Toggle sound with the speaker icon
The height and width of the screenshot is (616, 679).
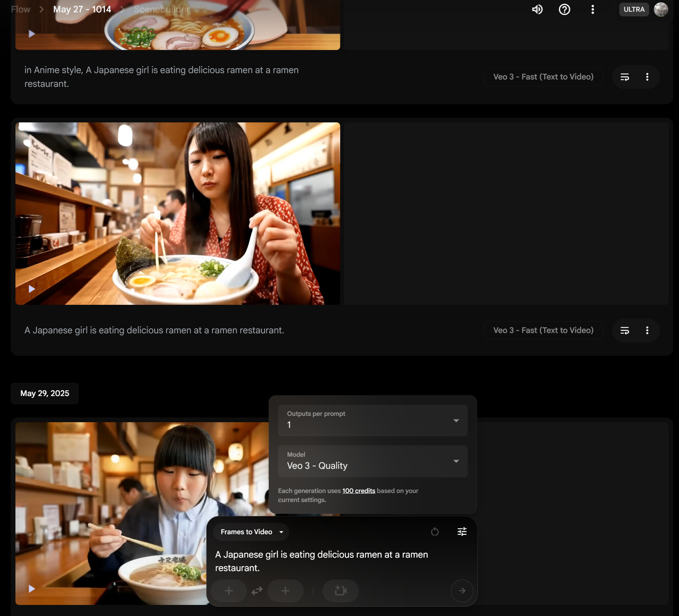[537, 9]
